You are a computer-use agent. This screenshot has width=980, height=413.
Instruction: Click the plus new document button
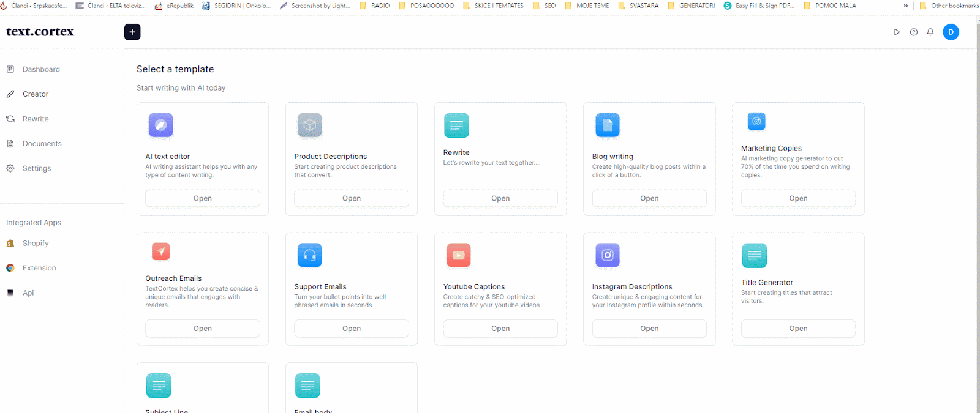132,32
